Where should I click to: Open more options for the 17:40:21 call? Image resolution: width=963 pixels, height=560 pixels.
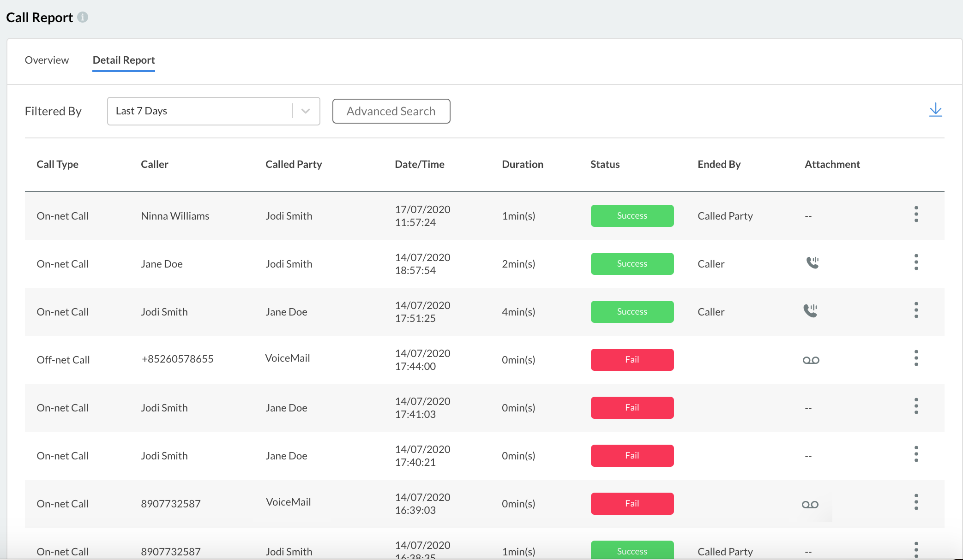coord(916,454)
